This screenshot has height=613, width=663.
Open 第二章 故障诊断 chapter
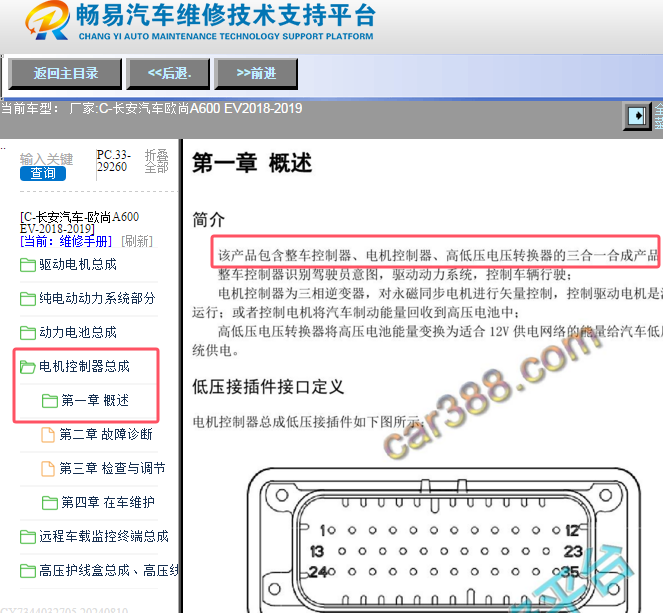(x=106, y=434)
